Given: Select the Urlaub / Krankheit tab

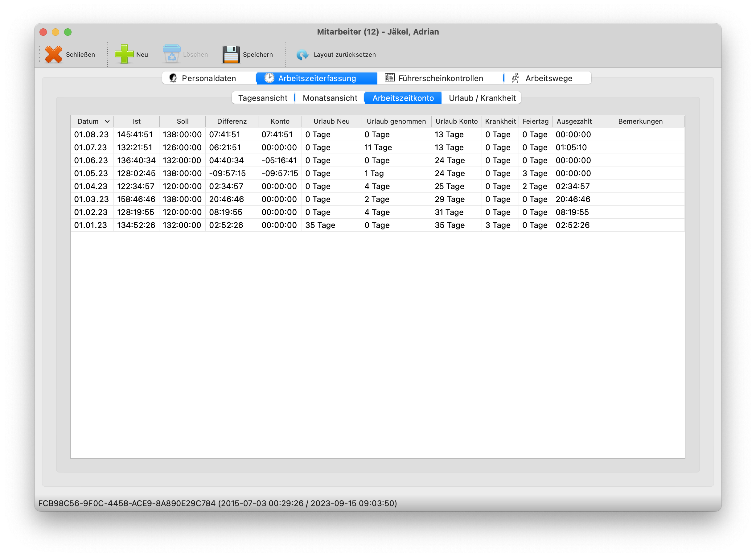Looking at the screenshot, I should click(x=482, y=98).
